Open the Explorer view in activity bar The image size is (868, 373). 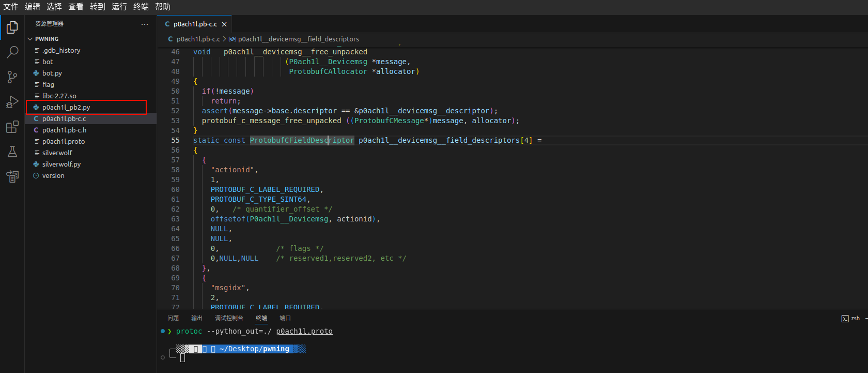(x=12, y=27)
